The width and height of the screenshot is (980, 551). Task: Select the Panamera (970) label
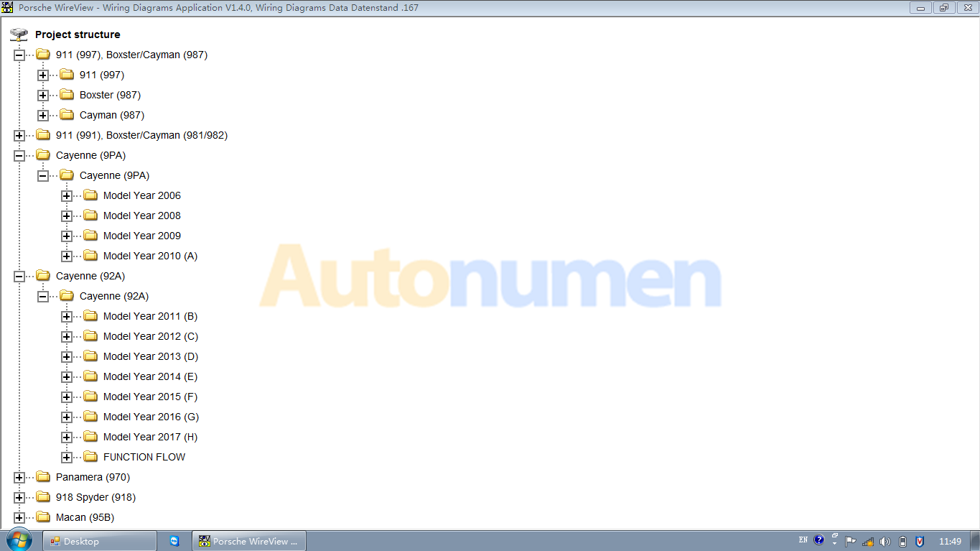(93, 477)
